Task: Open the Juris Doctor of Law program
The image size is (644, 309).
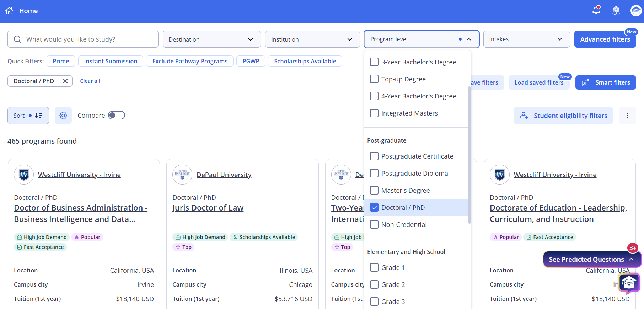Action: coord(208,208)
